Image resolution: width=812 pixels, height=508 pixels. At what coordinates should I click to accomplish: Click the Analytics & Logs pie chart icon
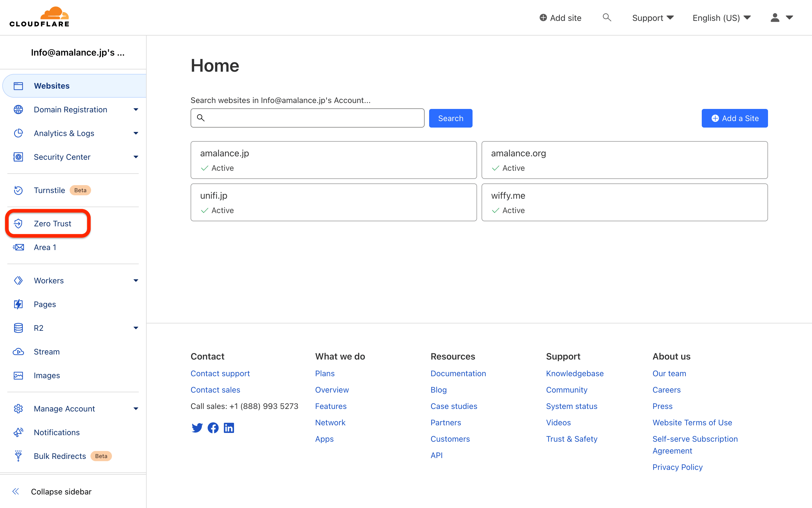18,133
